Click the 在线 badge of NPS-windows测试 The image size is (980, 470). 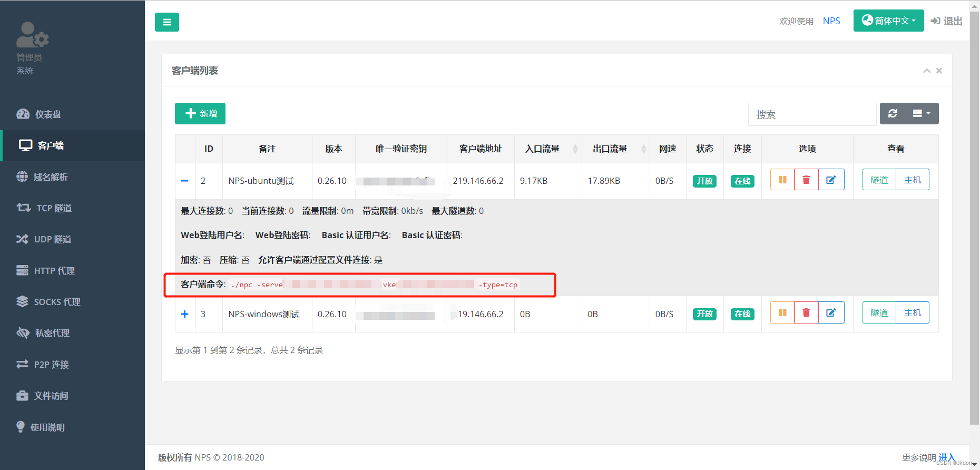742,314
